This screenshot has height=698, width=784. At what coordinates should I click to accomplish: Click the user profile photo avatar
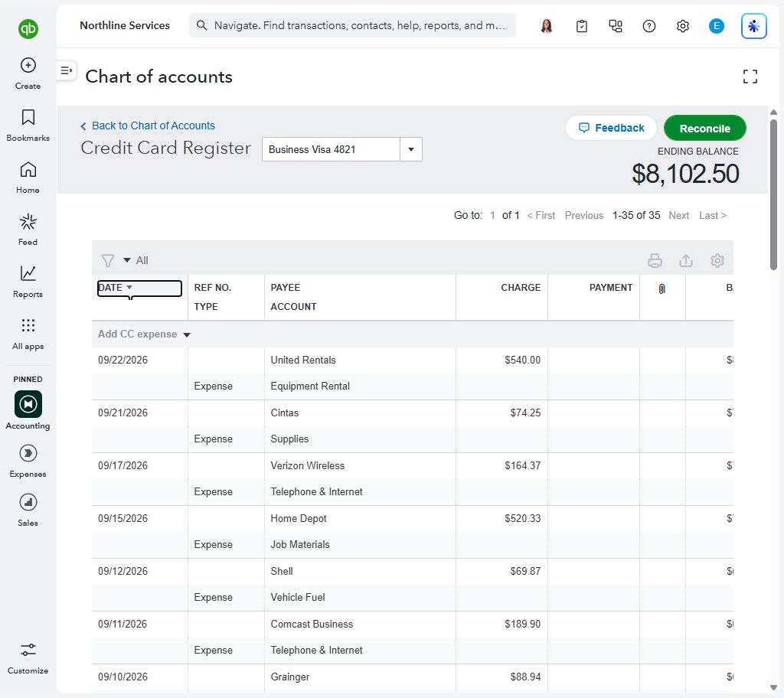click(x=547, y=25)
